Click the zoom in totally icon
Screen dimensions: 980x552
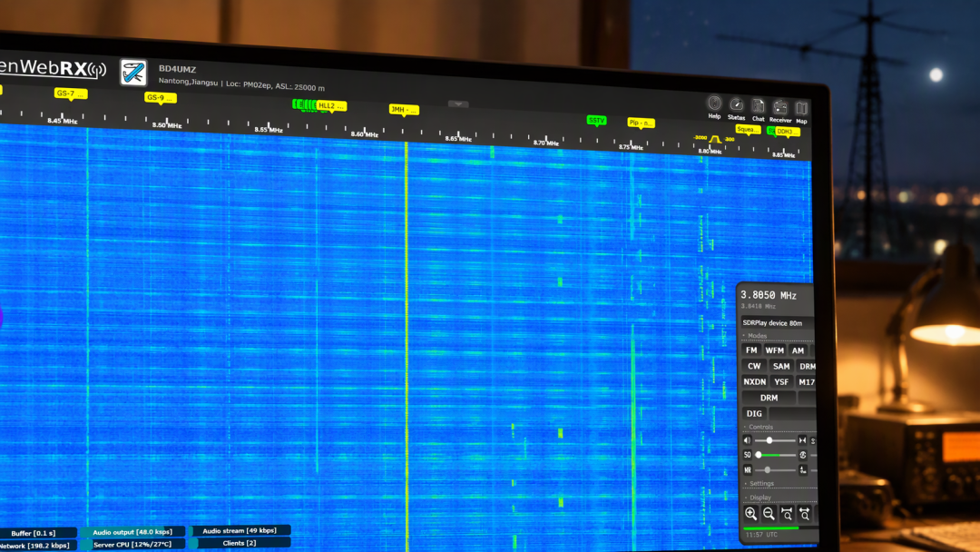[787, 514]
